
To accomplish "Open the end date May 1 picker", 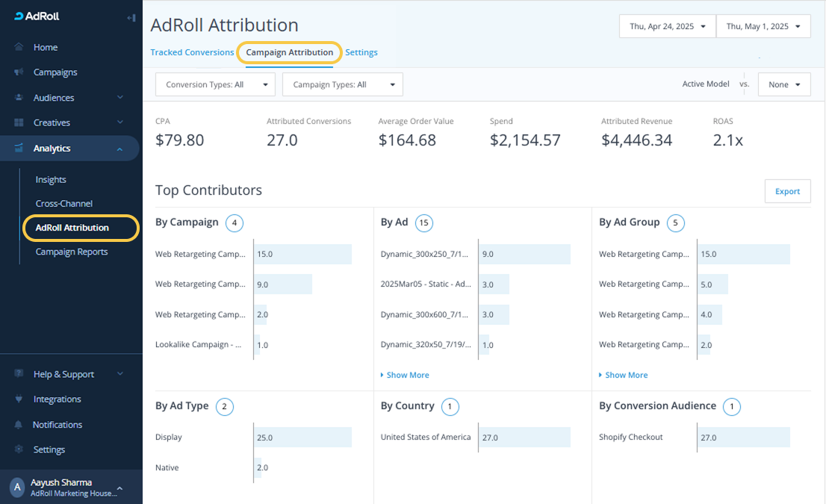I will (x=763, y=26).
